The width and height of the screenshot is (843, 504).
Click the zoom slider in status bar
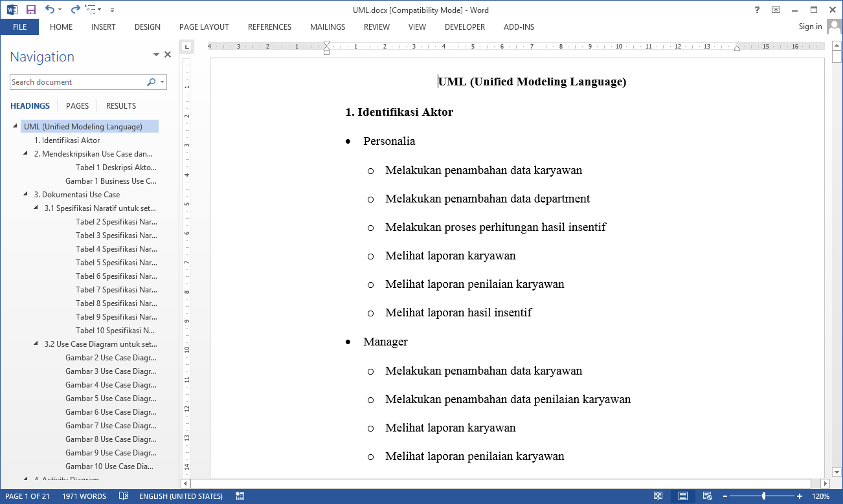coord(764,496)
